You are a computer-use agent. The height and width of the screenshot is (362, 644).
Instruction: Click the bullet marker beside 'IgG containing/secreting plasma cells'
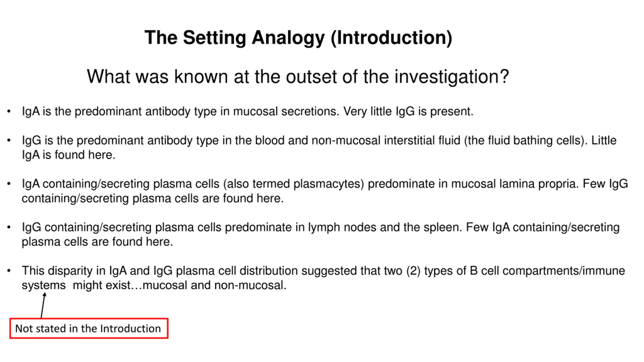point(9,228)
